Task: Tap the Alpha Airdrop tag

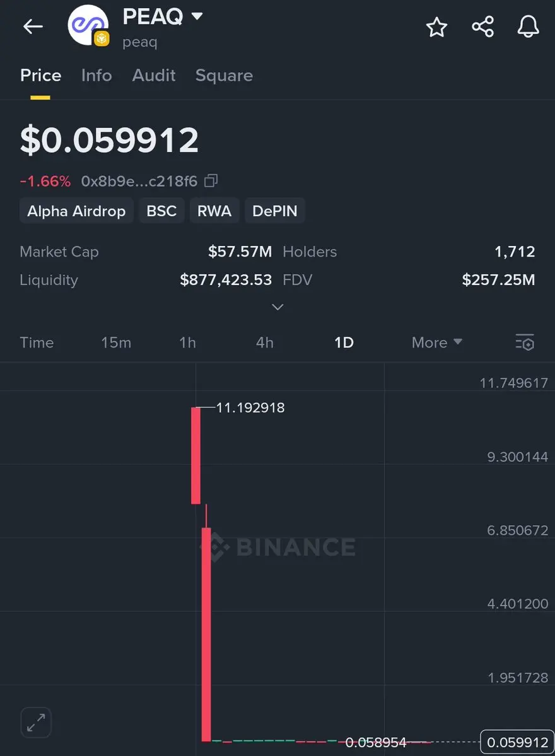Action: [76, 211]
